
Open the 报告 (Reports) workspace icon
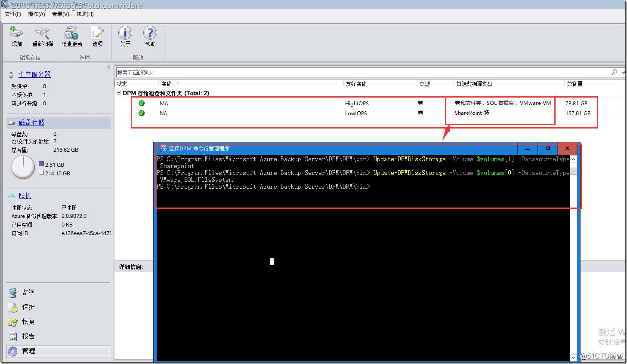[x=13, y=336]
